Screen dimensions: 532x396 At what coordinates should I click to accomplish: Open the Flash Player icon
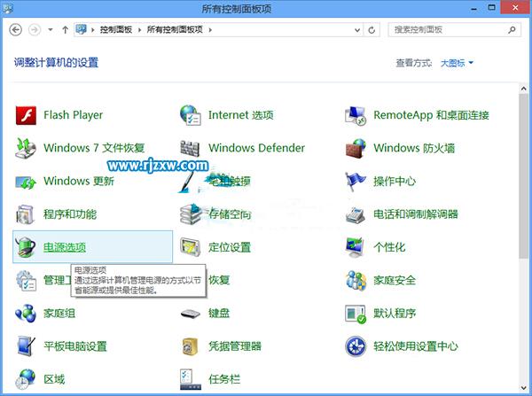[26, 115]
